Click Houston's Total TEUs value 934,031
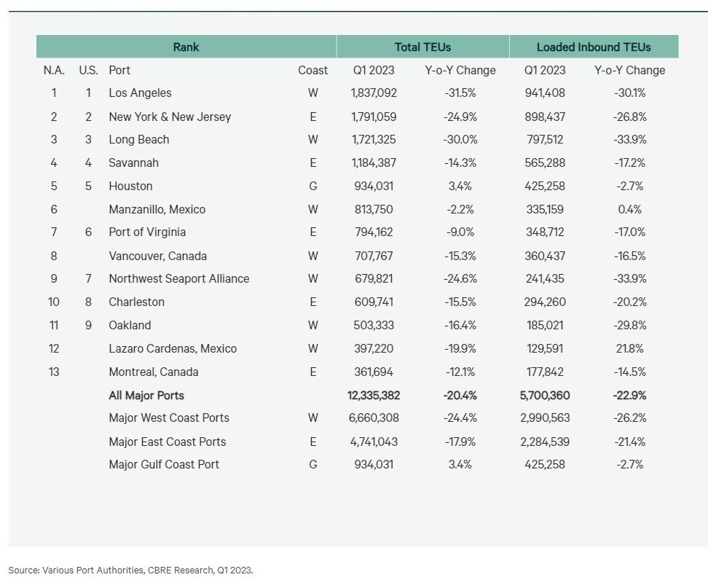Image resolution: width=716 pixels, height=588 pixels. pos(374,186)
